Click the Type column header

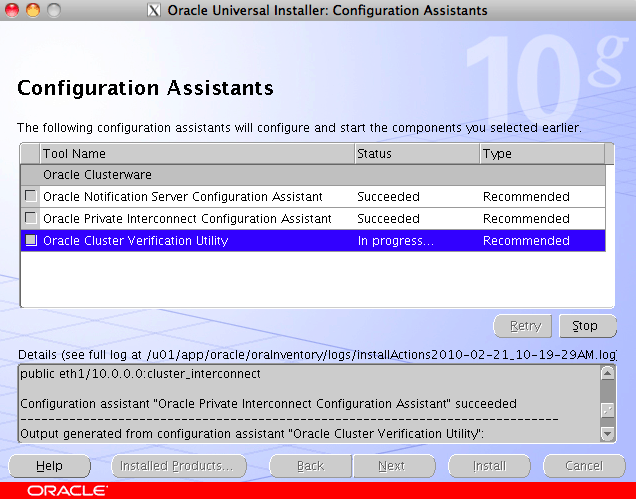click(x=540, y=154)
